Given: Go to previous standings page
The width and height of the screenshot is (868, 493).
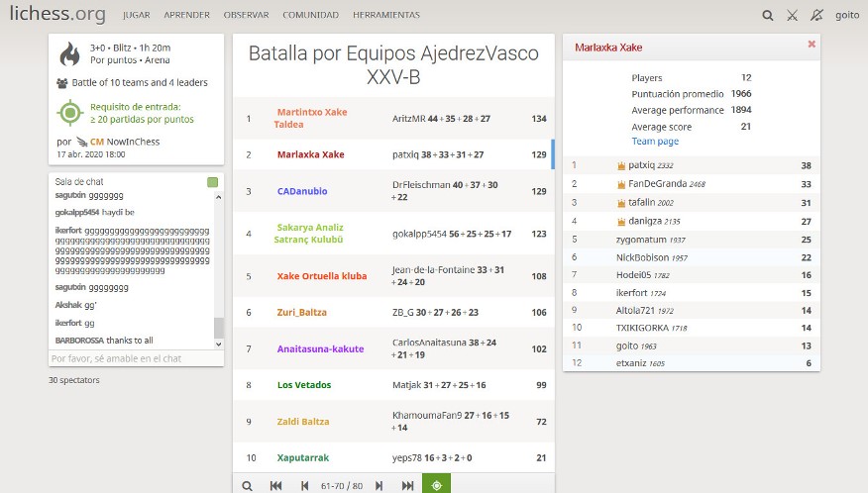Looking at the screenshot, I should point(304,485).
